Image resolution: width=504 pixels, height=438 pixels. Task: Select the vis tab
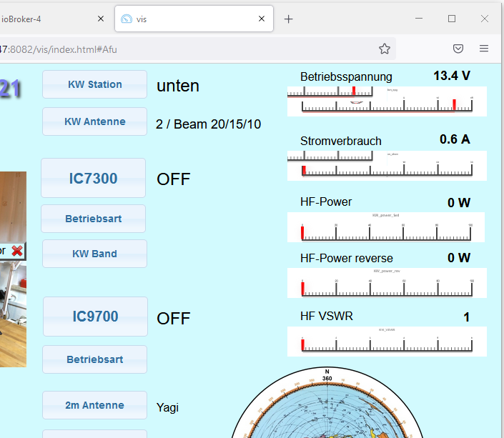(194, 19)
